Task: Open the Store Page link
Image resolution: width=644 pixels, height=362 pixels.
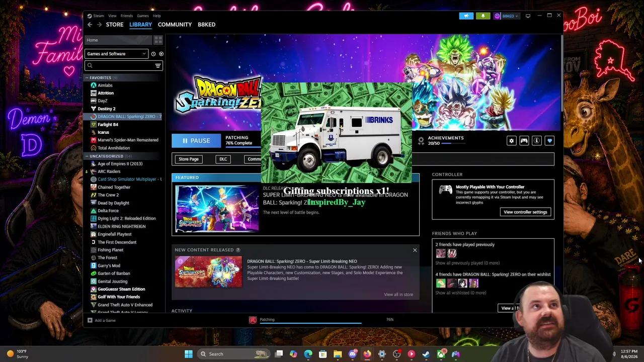Action: pos(189,159)
